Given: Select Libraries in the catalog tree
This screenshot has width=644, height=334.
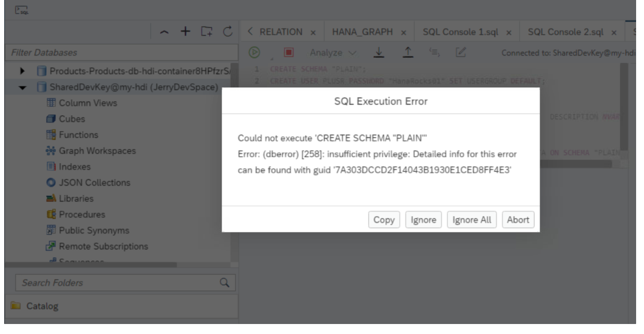Looking at the screenshot, I should [x=77, y=199].
